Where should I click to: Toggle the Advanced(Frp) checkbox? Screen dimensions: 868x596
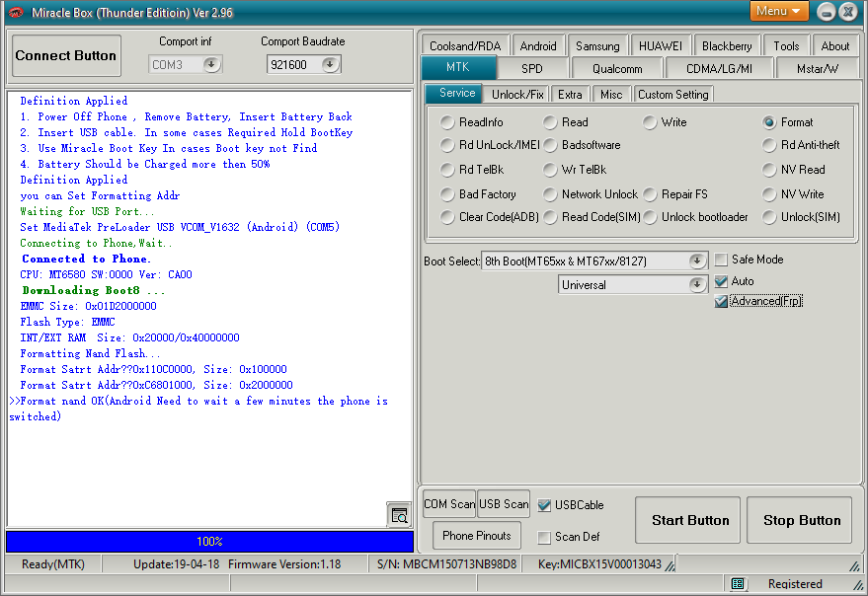(721, 301)
